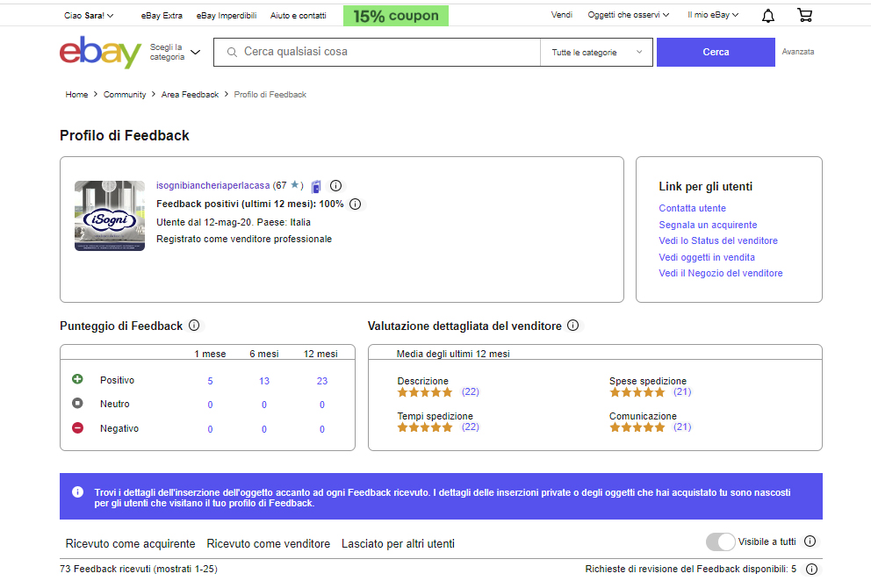Click the info icon beside positive feedback percentage
Screen dimensions: 871x588
click(355, 204)
